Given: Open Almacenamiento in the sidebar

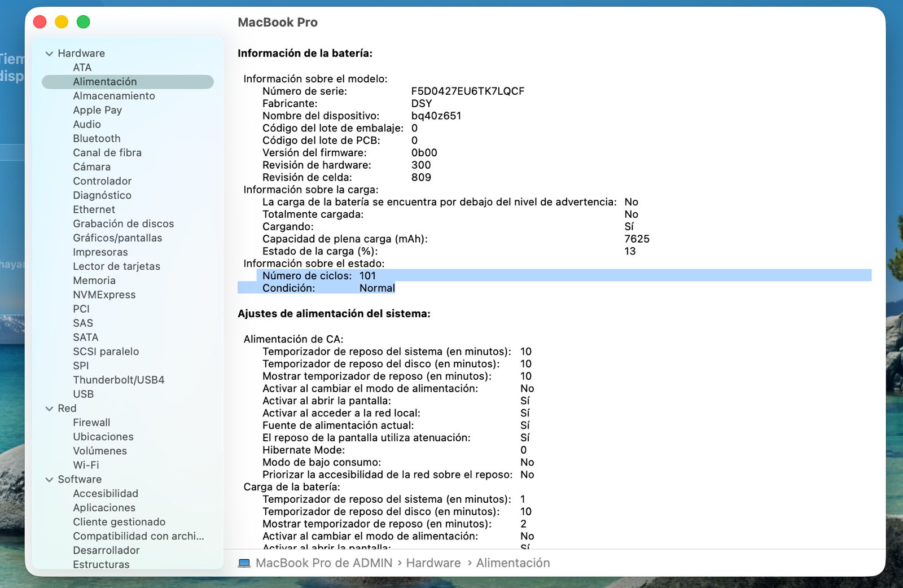Looking at the screenshot, I should coord(114,96).
